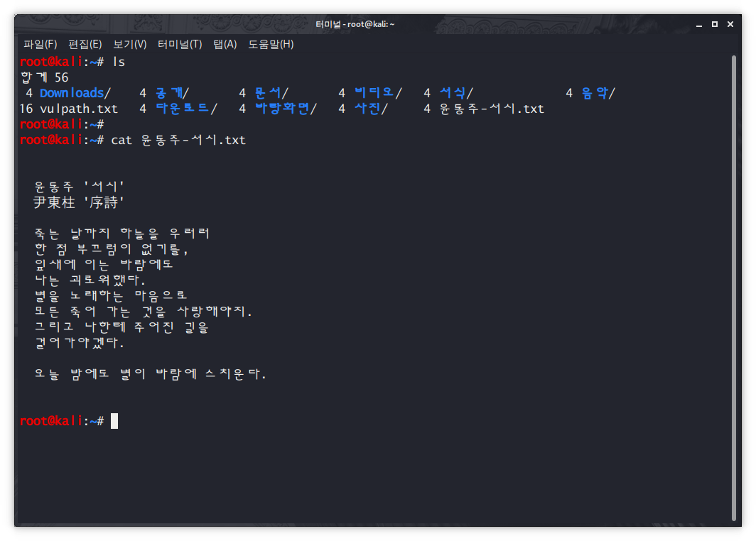Open the 보기(V) menu
The height and width of the screenshot is (541, 756).
tap(130, 44)
